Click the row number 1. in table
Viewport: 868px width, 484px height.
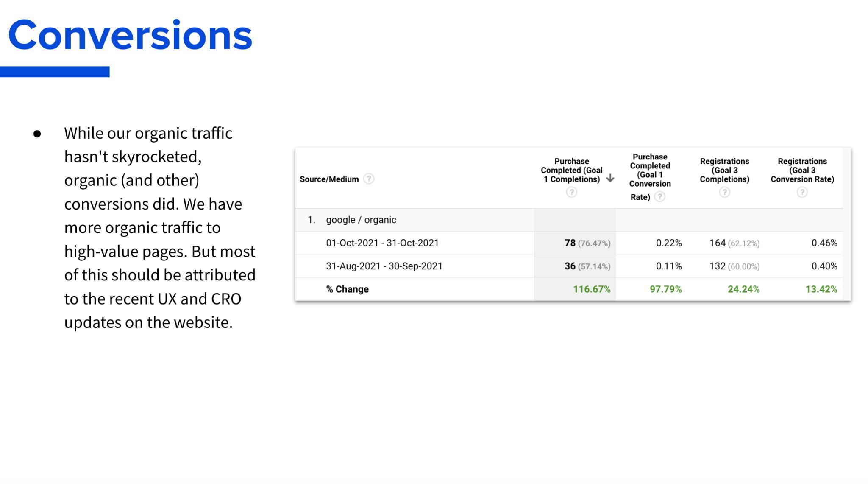[312, 220]
